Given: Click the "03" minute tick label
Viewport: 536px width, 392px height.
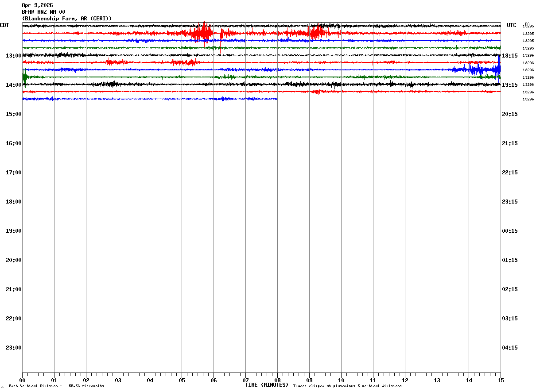Looking at the screenshot, I should [x=118, y=380].
